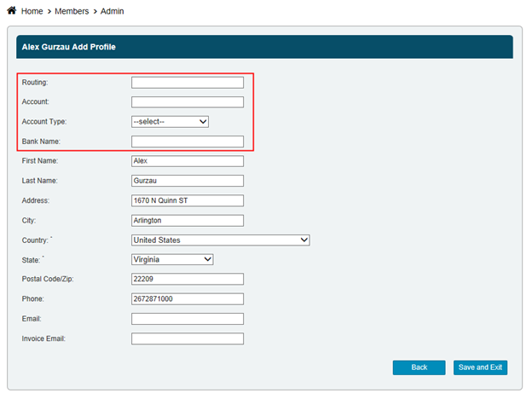Image resolution: width=532 pixels, height=399 pixels.
Task: Select the First Name field containing Alex
Action: coord(188,161)
